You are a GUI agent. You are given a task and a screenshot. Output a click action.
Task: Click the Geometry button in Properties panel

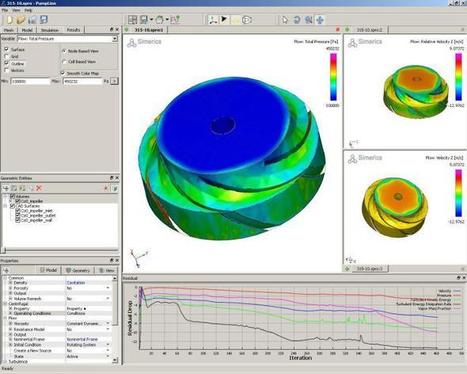click(78, 270)
